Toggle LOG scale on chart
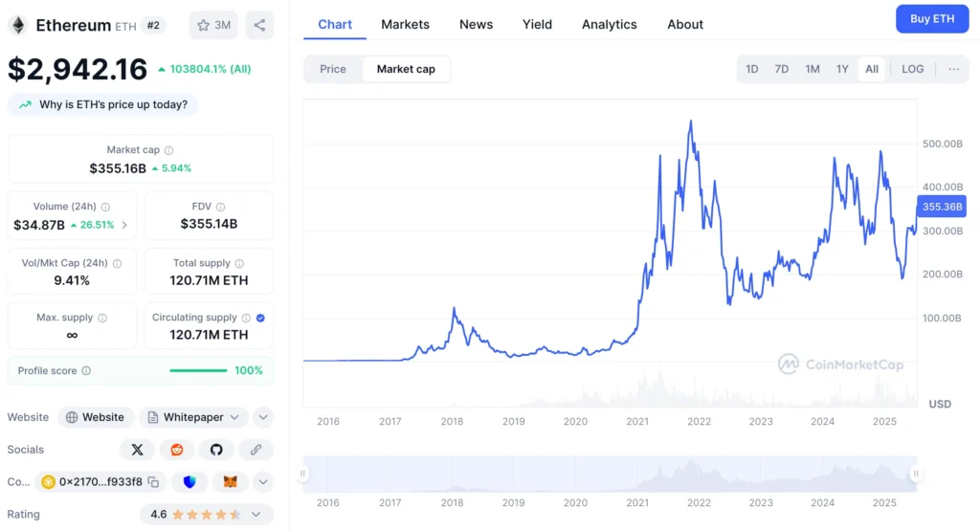980x531 pixels. (912, 69)
